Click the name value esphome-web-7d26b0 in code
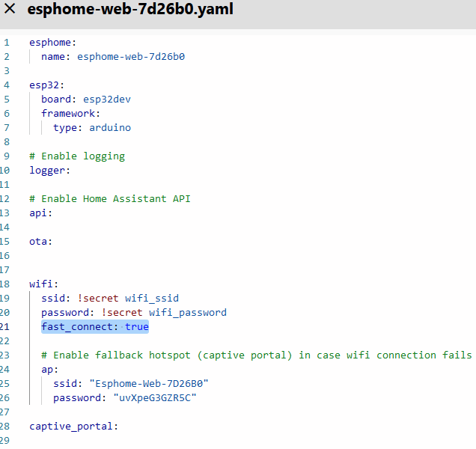The height and width of the screenshot is (449, 476). click(130, 57)
